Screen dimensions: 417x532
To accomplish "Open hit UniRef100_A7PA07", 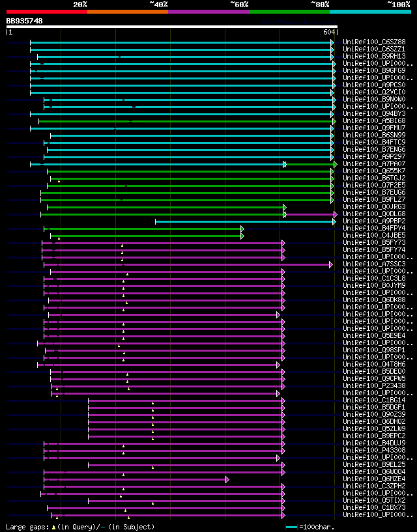I will (x=374, y=164).
